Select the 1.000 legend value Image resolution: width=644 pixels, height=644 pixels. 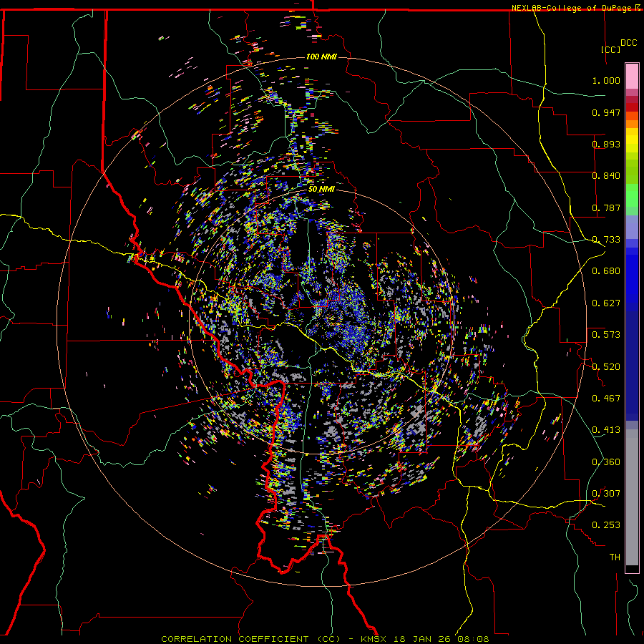(606, 80)
